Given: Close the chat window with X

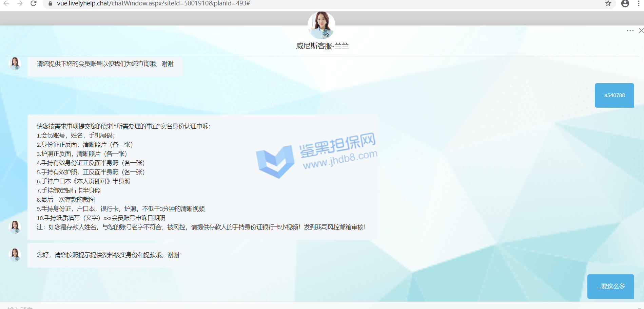Looking at the screenshot, I should pos(641,31).
